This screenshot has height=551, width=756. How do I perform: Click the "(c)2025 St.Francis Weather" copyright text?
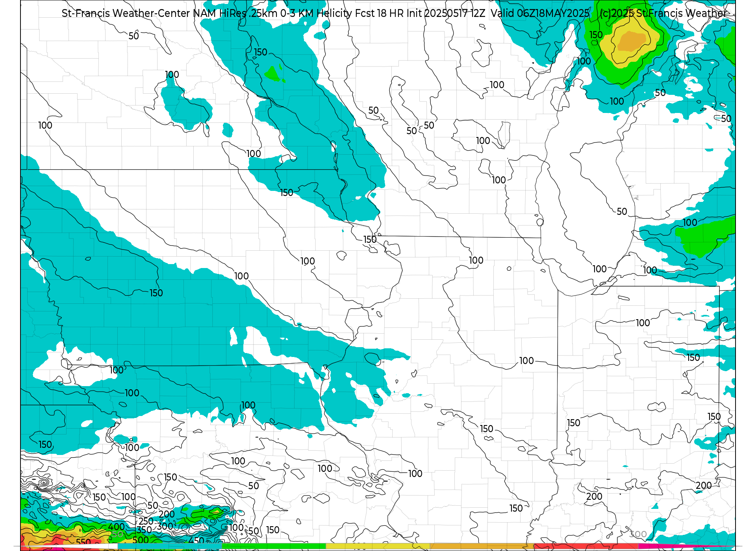tap(664, 13)
